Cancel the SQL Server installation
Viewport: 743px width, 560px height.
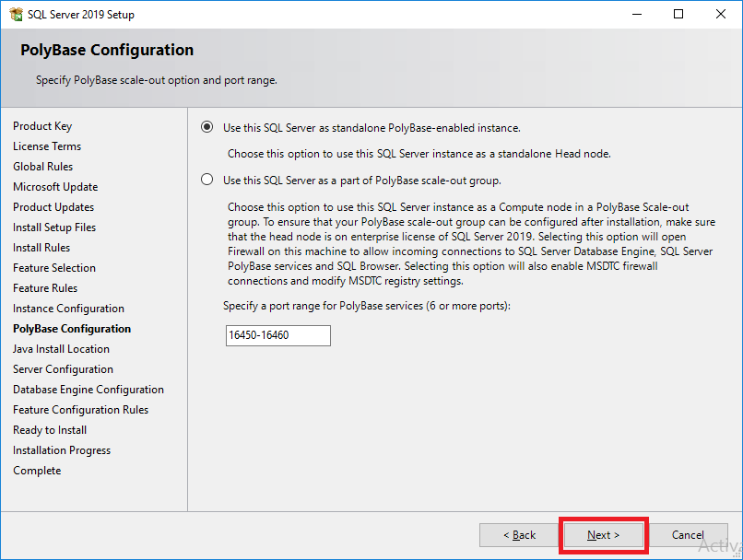coord(689,535)
